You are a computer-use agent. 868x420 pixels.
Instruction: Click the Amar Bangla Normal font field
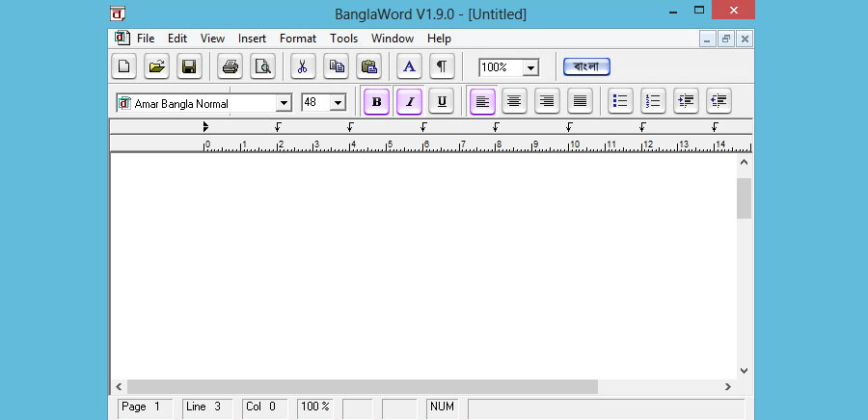tap(197, 103)
